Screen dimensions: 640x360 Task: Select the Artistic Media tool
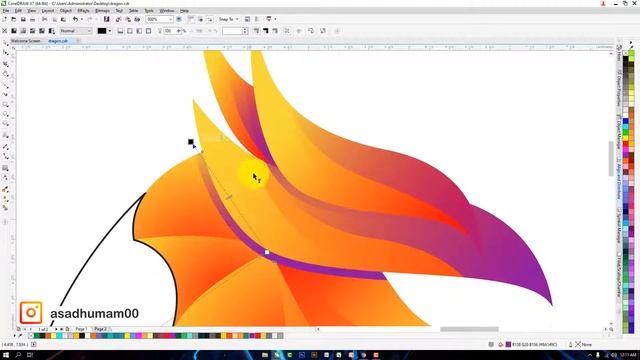[x=6, y=94]
